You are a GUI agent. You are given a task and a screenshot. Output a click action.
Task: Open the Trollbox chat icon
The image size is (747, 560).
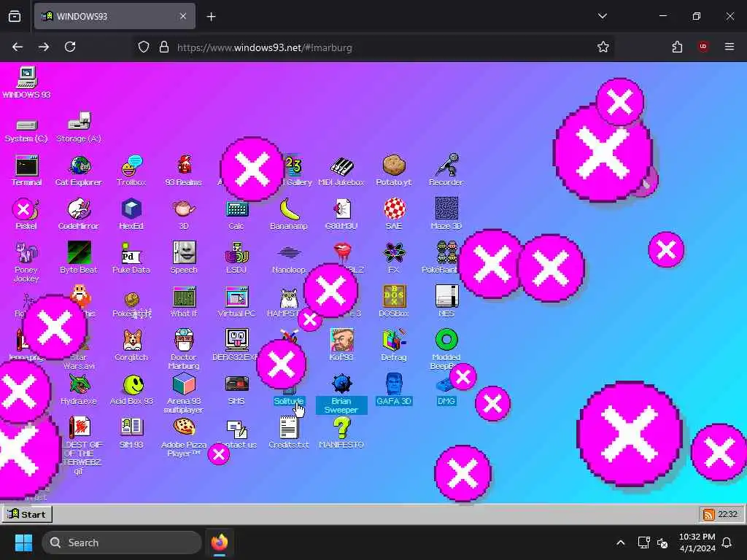(x=131, y=166)
